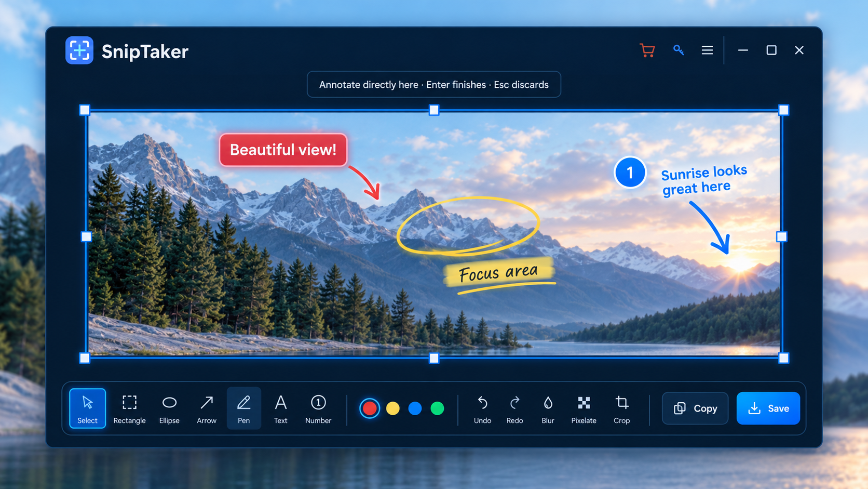Redo the reverted annotation

click(x=514, y=408)
